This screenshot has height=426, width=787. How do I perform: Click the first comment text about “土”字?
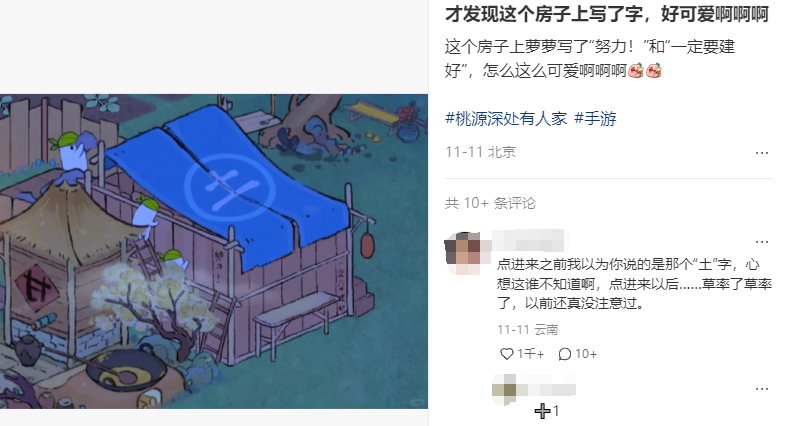[634, 283]
